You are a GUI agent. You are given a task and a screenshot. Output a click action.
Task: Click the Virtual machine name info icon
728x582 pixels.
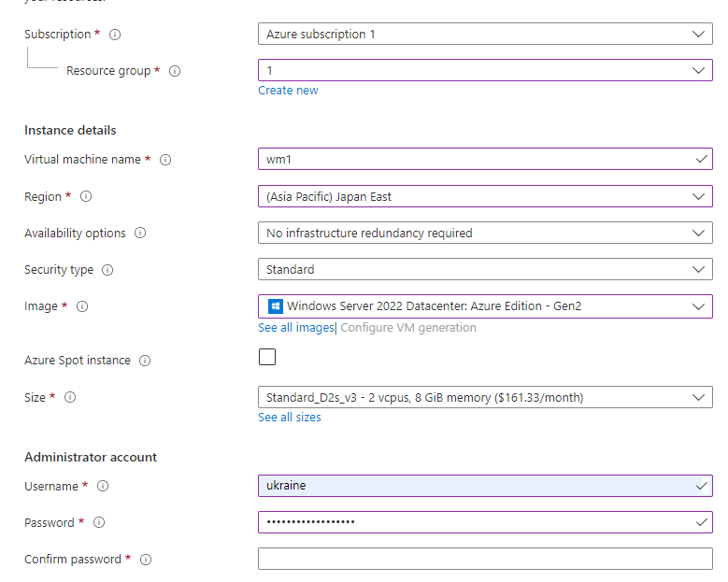tap(165, 160)
